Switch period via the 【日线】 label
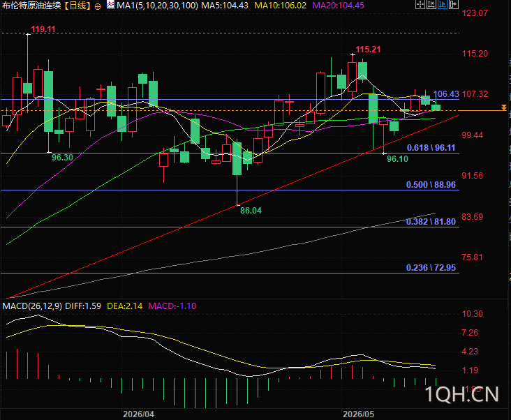This screenshot has width=511, height=420. 77,5
